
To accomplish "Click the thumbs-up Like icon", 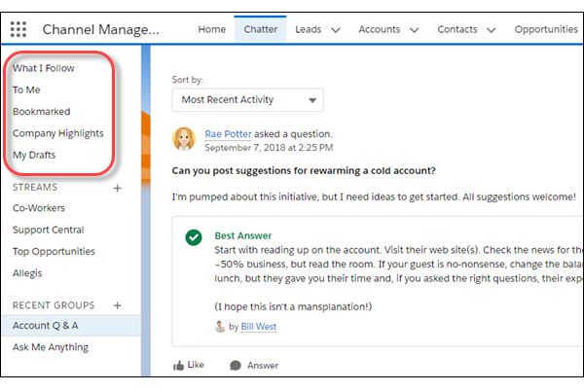I will click(179, 366).
